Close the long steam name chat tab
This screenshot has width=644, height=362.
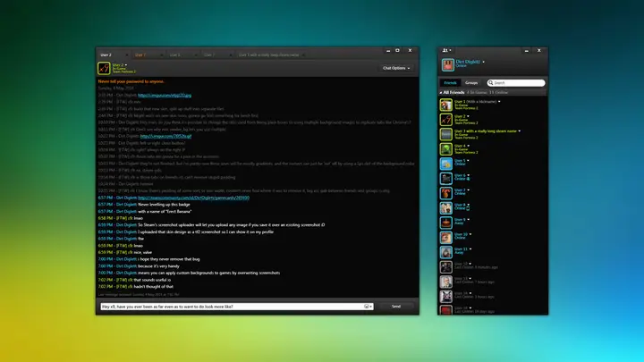(x=303, y=55)
